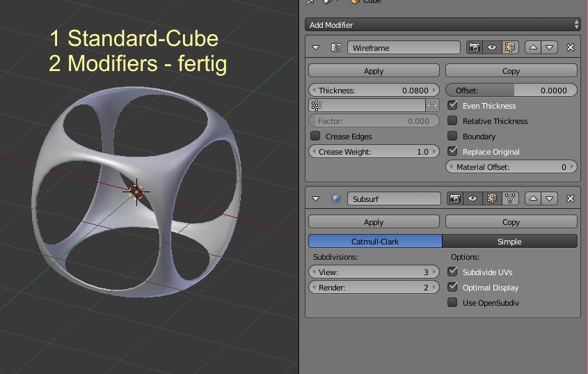Enable Boundary checkbox
The image size is (588, 374).
coord(452,137)
